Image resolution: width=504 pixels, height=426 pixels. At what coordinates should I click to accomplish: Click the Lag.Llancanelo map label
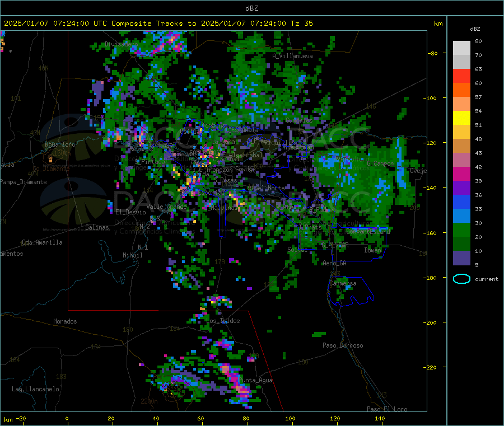point(36,390)
